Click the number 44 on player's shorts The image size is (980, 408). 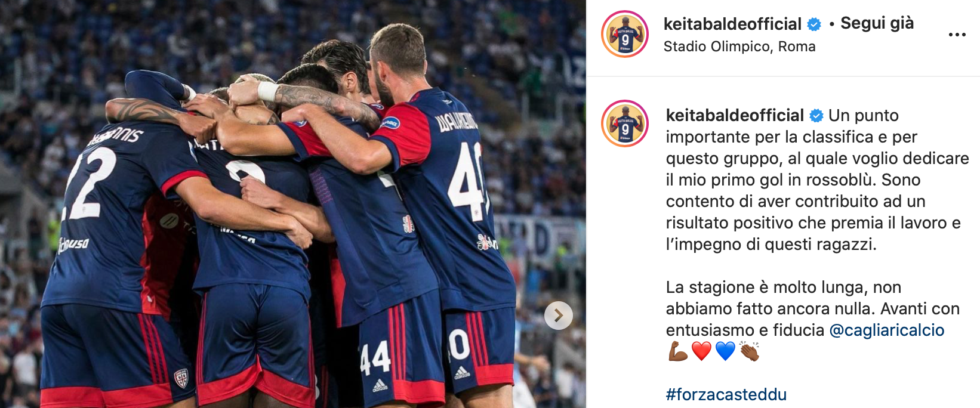pos(375,358)
